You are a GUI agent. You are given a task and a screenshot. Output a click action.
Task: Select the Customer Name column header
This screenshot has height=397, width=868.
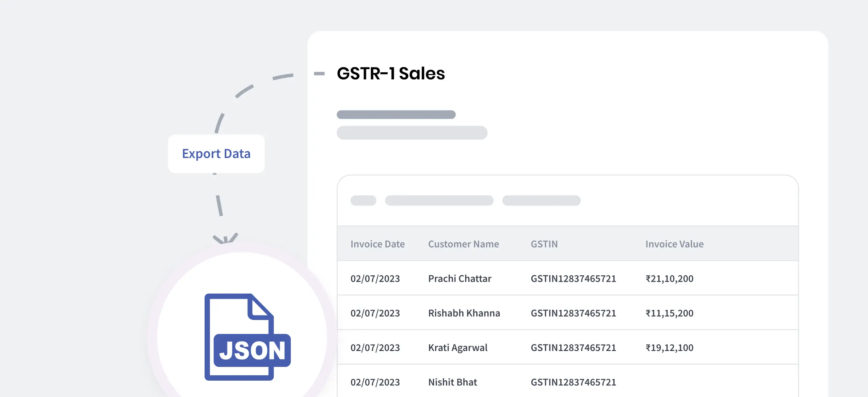coord(463,244)
